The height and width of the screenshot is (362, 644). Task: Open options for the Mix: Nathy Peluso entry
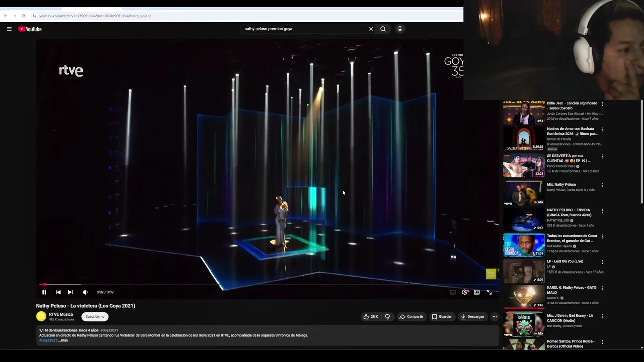[x=602, y=185]
